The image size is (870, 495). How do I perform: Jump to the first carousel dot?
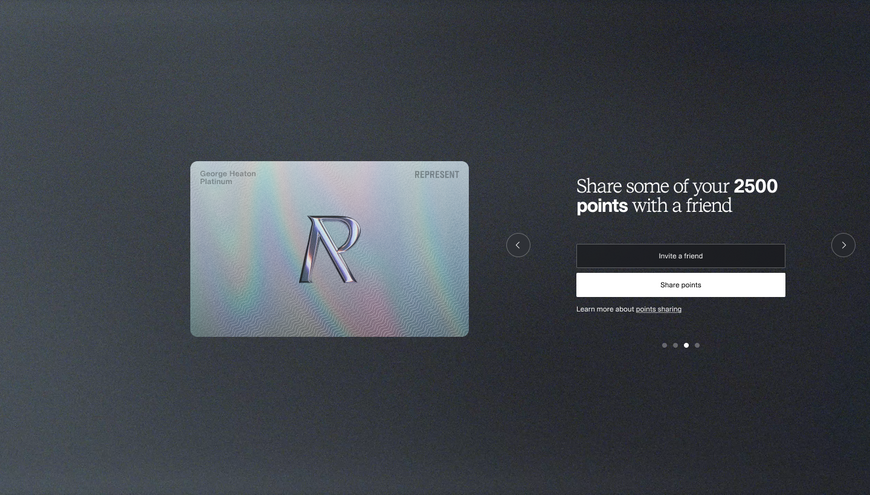click(664, 345)
